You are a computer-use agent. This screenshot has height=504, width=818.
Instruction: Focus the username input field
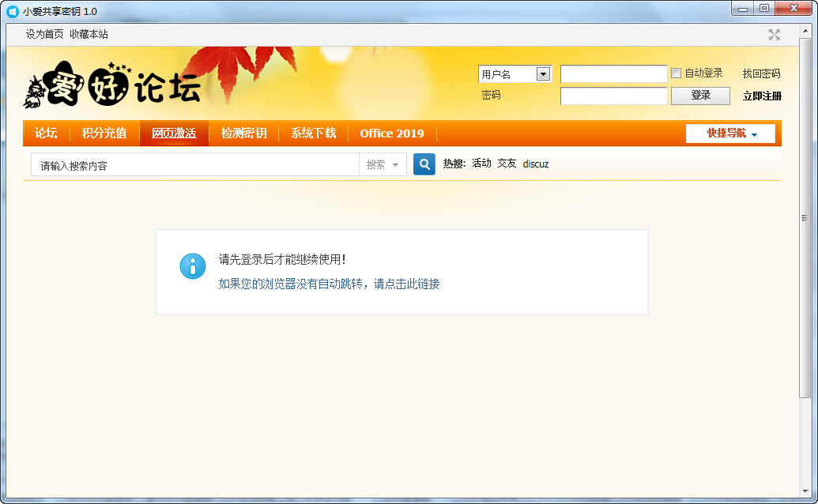[x=613, y=74]
